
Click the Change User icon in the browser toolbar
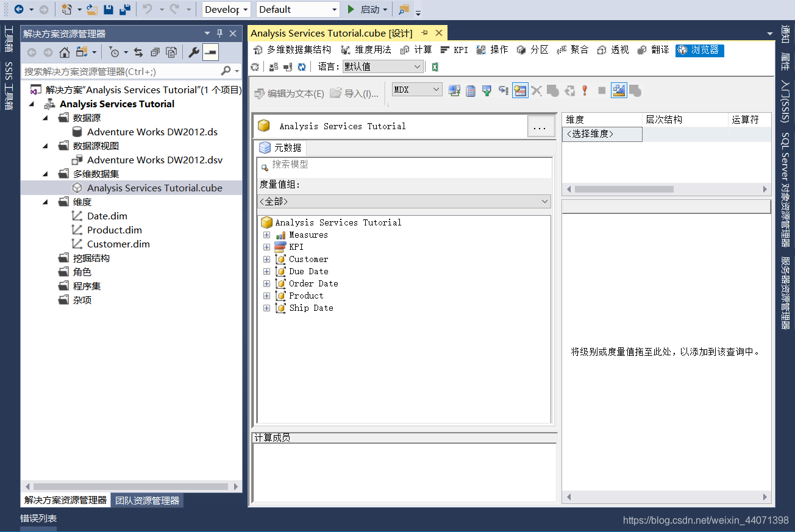(274, 66)
